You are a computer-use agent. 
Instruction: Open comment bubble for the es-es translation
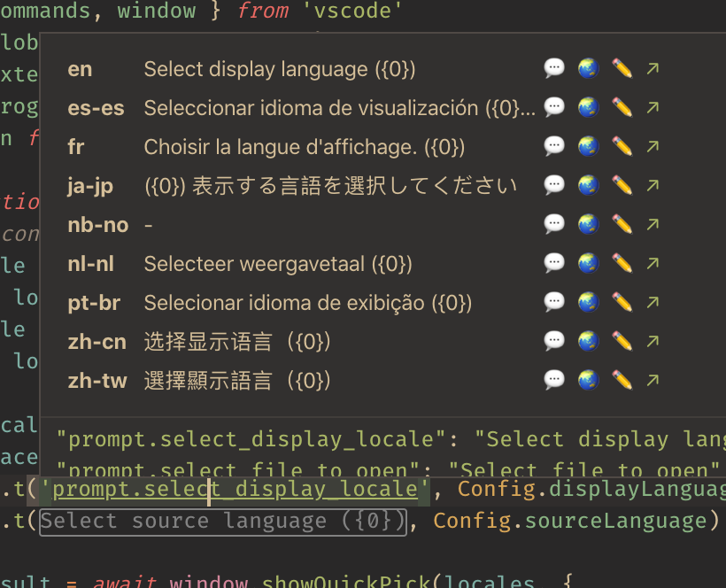(555, 108)
